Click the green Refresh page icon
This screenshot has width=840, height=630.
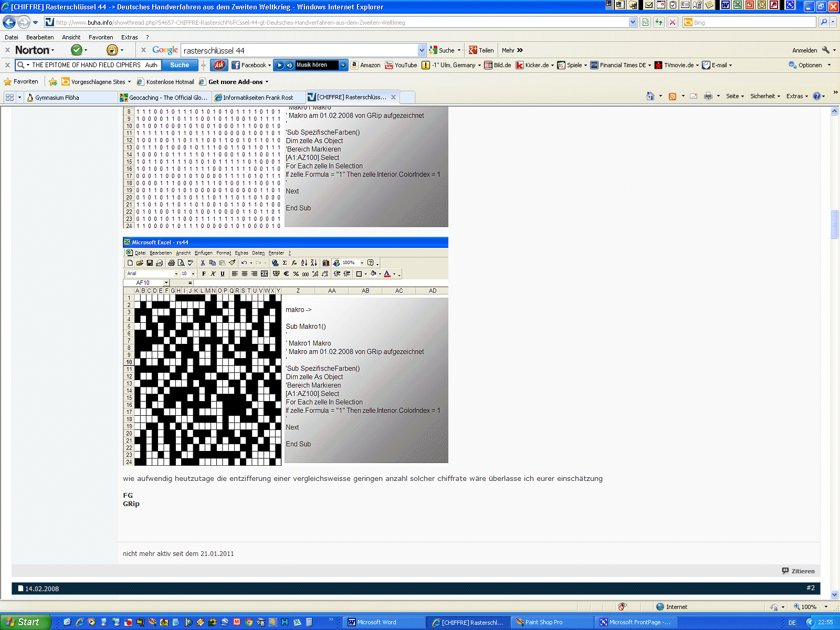658,22
